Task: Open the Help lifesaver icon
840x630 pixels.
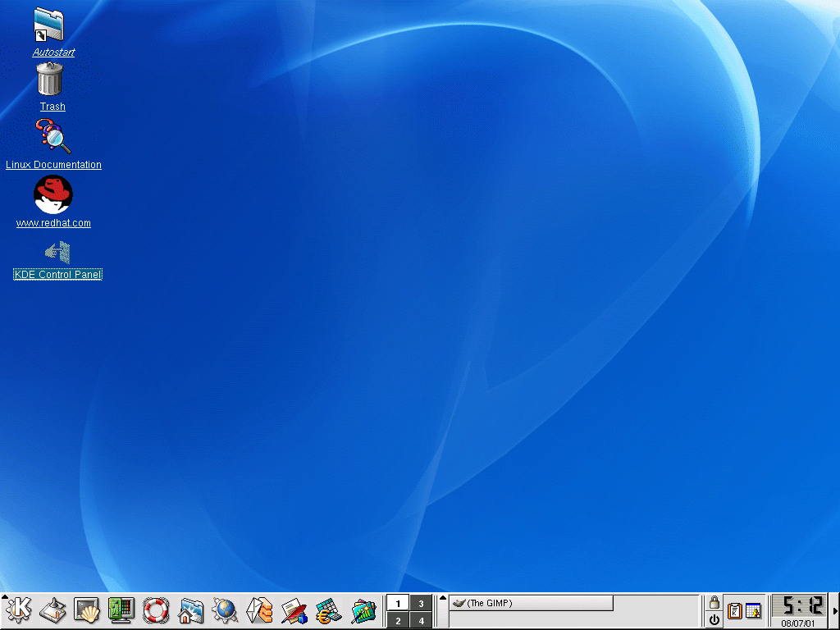Action: [x=156, y=609]
